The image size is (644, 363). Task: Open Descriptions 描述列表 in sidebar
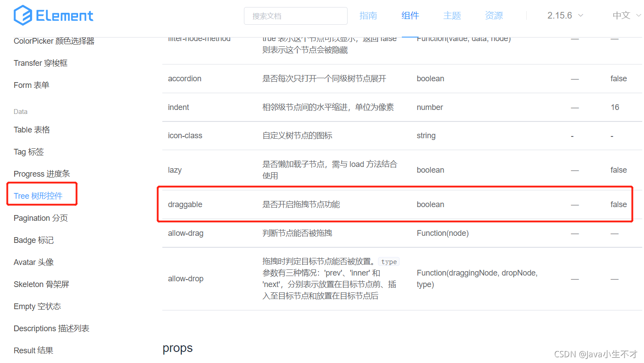[x=52, y=329]
